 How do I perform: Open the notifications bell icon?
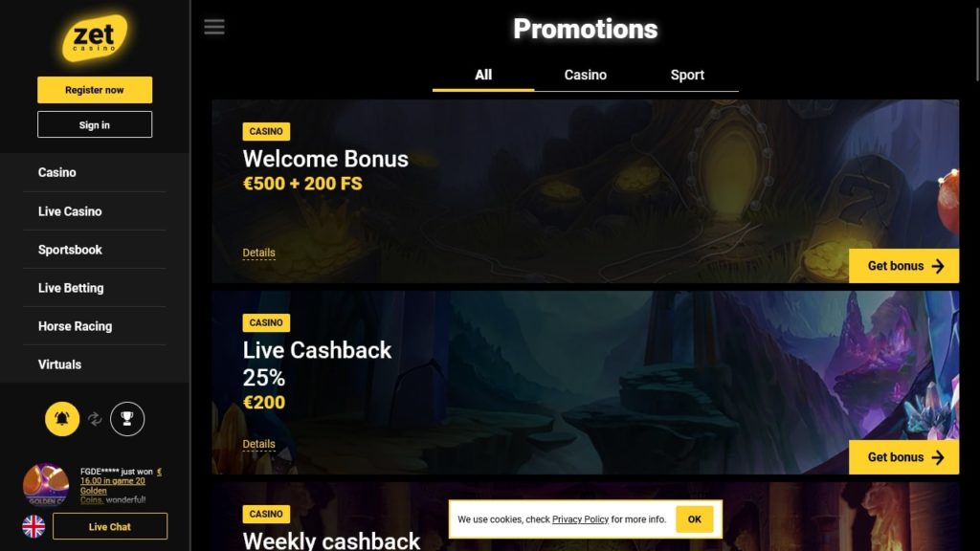pos(62,419)
